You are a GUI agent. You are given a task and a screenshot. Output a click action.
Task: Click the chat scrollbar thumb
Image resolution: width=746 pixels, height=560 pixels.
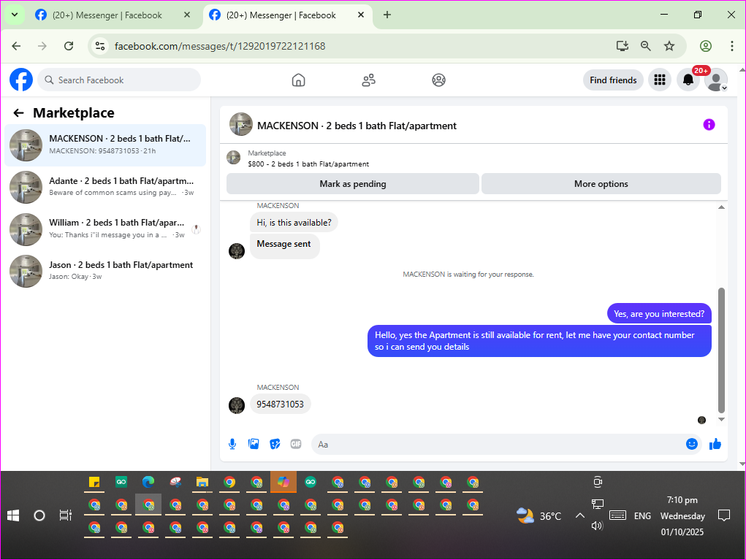[x=721, y=350]
